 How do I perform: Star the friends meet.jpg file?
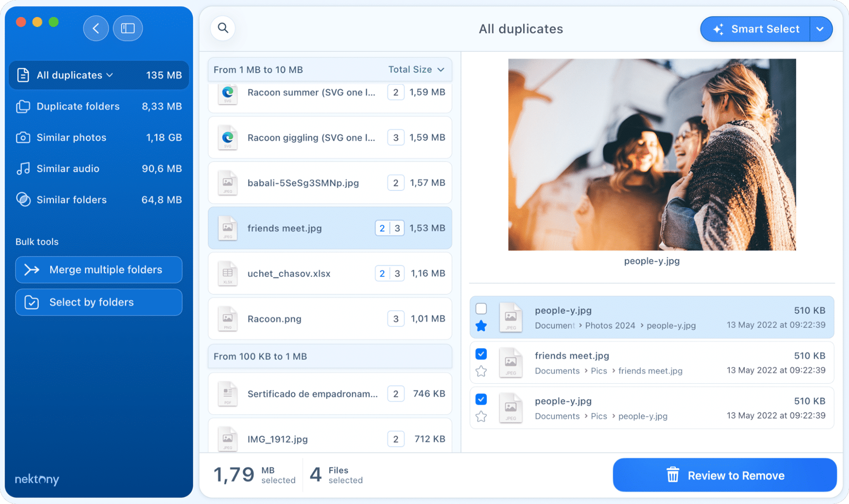[x=481, y=371]
